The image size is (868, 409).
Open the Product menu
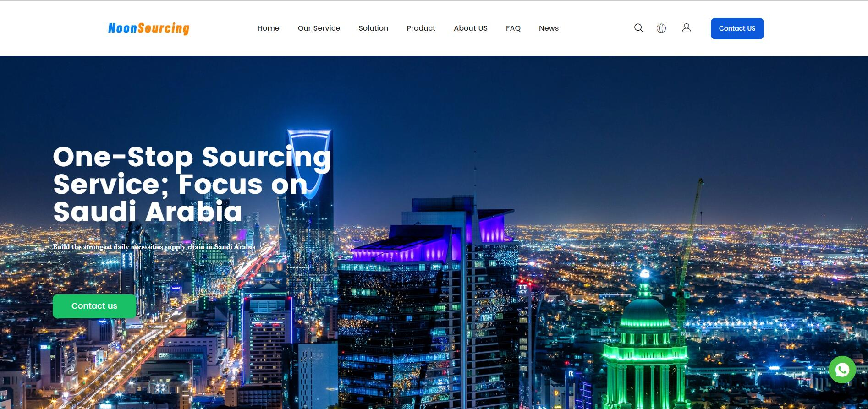pyautogui.click(x=421, y=28)
